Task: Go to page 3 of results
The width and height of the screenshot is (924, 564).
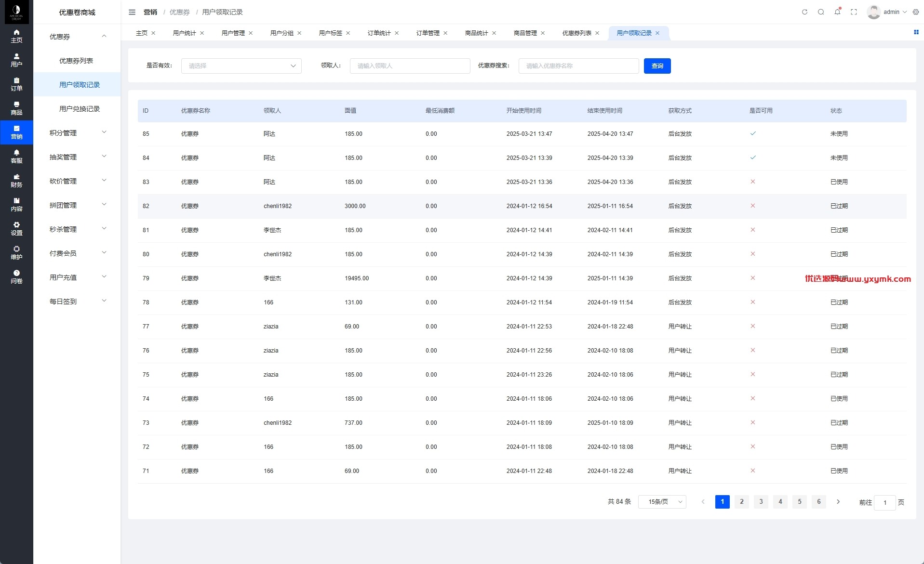Action: (761, 502)
